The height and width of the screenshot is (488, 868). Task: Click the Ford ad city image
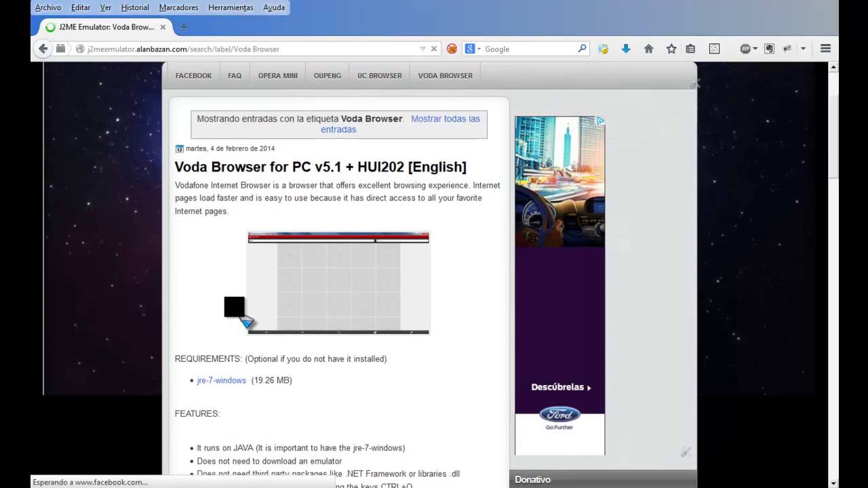point(560,181)
